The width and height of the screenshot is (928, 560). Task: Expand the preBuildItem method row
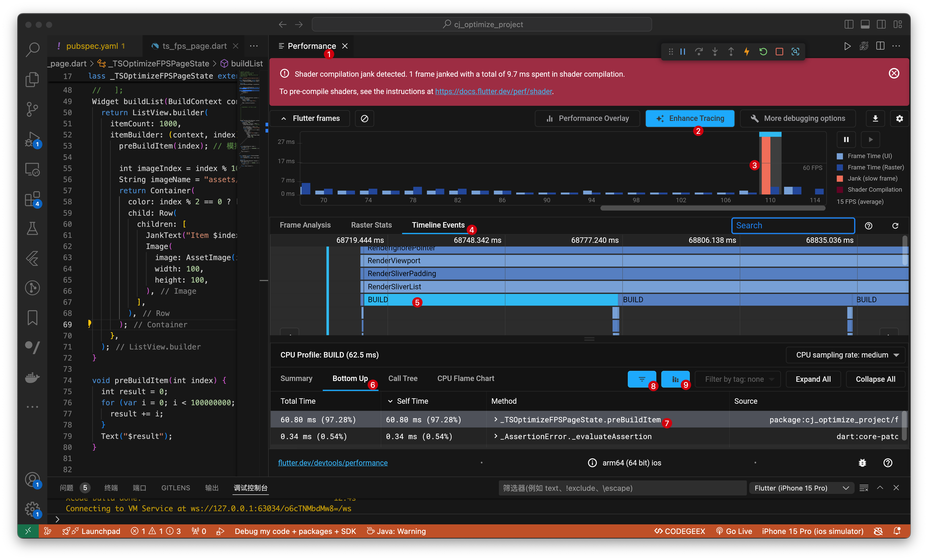[496, 419]
